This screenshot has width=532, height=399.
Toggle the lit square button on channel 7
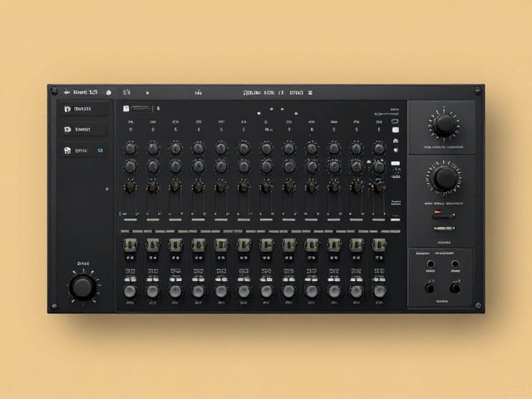pos(266,245)
